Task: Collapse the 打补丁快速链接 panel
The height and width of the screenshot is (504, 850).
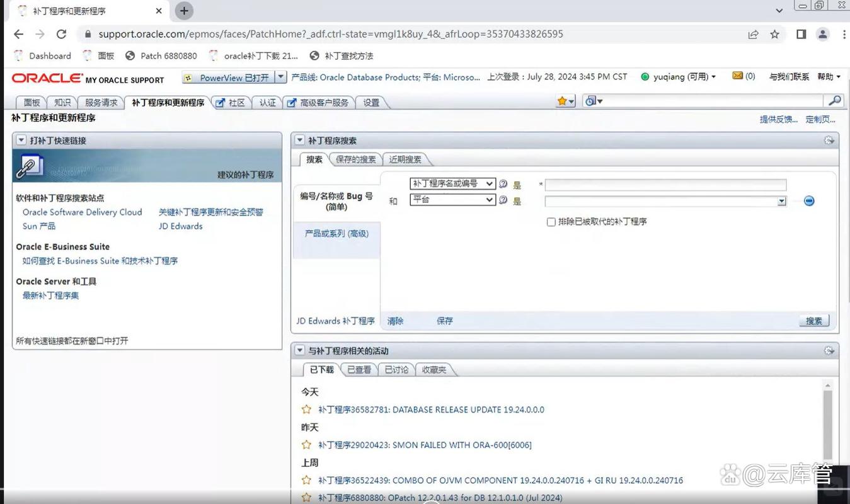Action: 21,140
